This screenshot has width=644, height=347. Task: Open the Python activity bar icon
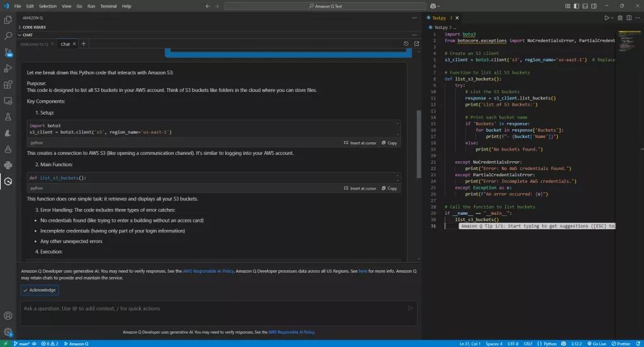(8, 165)
